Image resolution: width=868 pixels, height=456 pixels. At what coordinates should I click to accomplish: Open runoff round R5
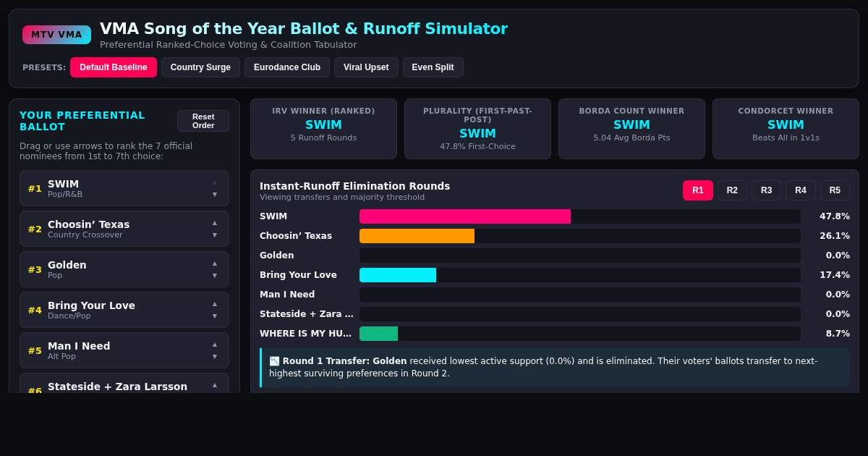835,190
